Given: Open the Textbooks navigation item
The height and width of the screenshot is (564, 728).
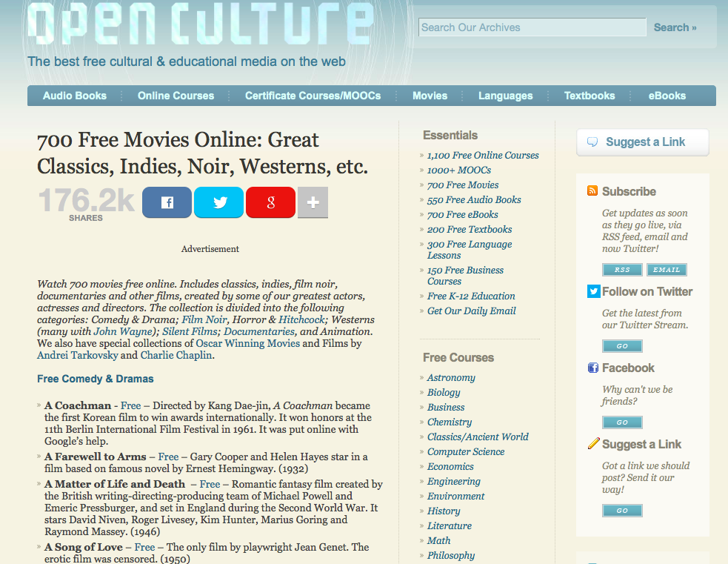Looking at the screenshot, I should coord(590,96).
